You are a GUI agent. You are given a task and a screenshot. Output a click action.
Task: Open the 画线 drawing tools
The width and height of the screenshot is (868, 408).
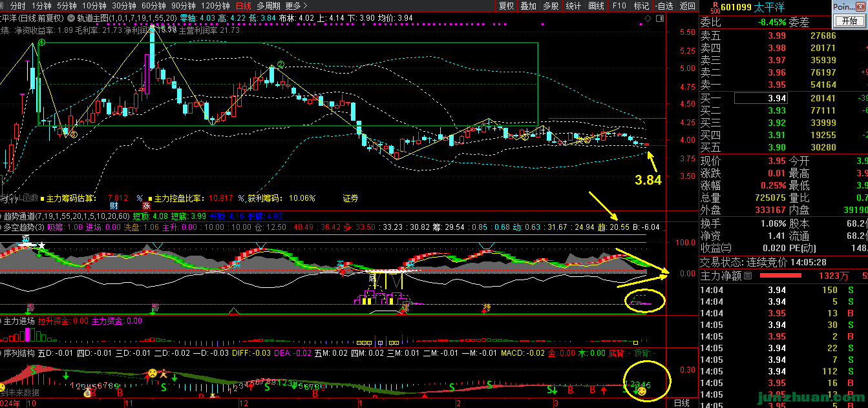tap(595, 6)
